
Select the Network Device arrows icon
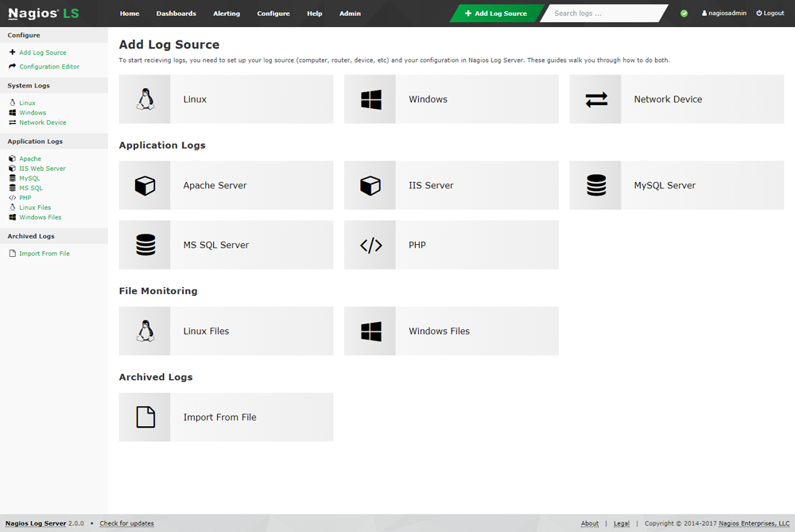point(595,99)
